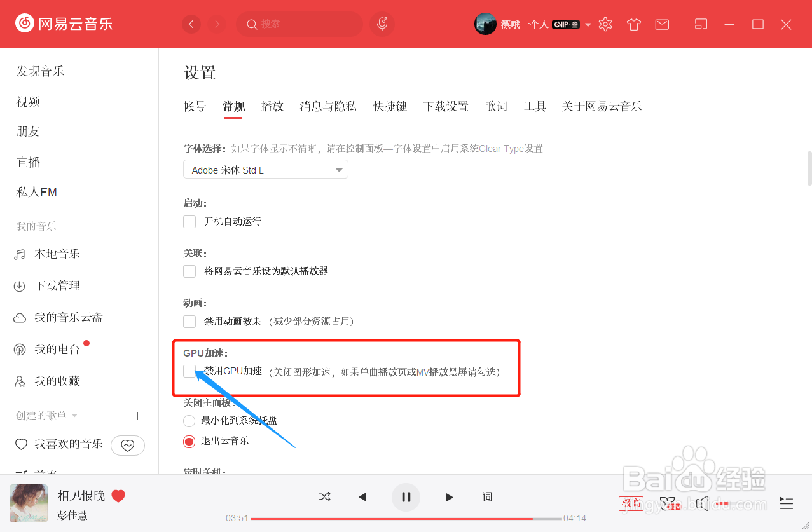The width and height of the screenshot is (812, 532).
Task: Collapse the 创建的歌单 section arrow
Action: tap(74, 416)
